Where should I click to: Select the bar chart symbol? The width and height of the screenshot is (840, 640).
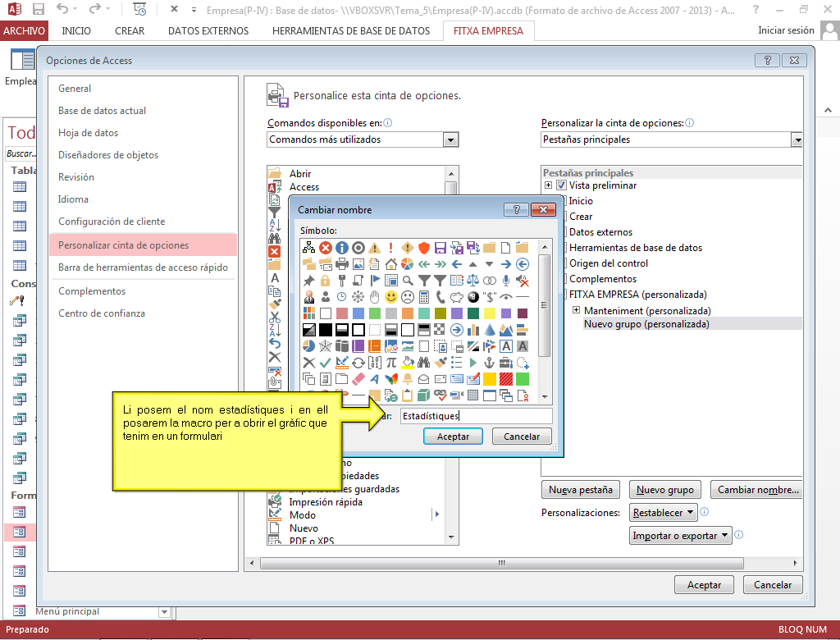(x=473, y=330)
